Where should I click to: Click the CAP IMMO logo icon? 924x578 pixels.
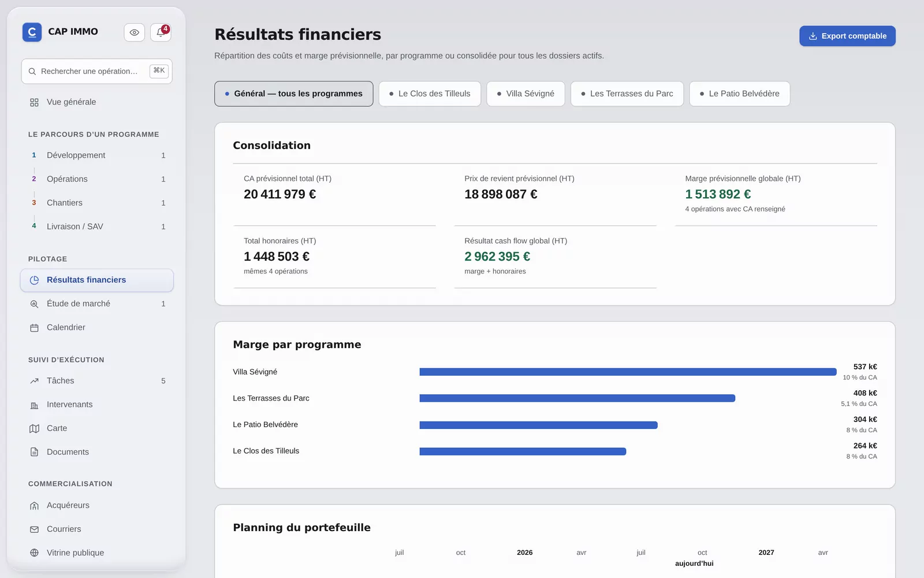point(32,32)
